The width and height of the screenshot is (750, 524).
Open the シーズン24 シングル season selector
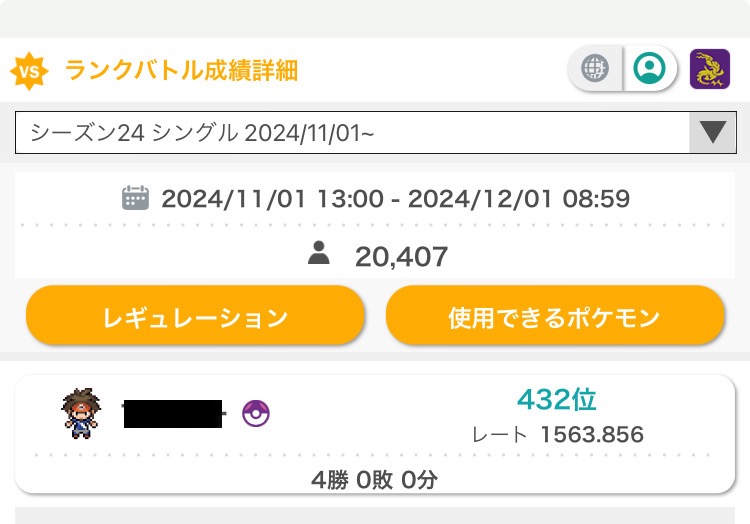375,132
